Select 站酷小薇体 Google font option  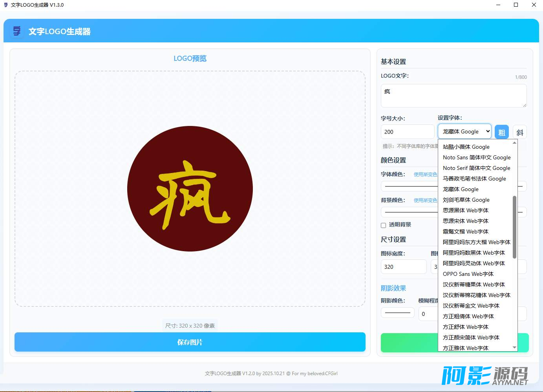click(466, 147)
